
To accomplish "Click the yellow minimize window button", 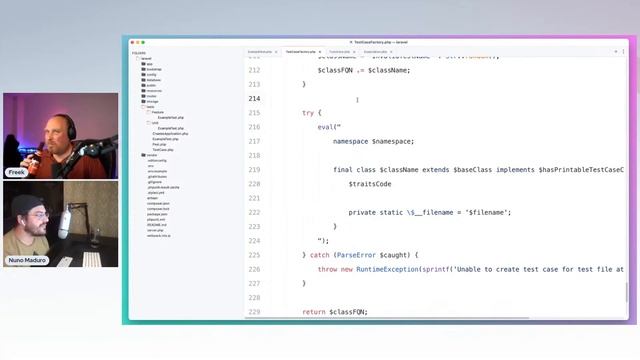I will (138, 42).
